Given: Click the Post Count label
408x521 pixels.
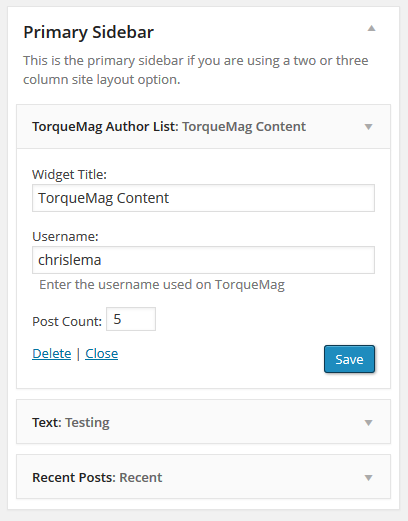Looking at the screenshot, I should pyautogui.click(x=67, y=322).
